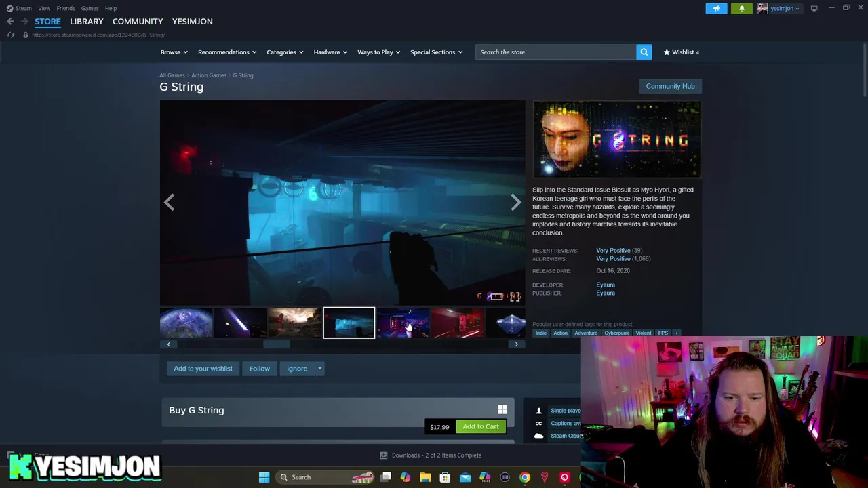Click the Ignore button
The width and height of the screenshot is (868, 488).
(x=297, y=369)
